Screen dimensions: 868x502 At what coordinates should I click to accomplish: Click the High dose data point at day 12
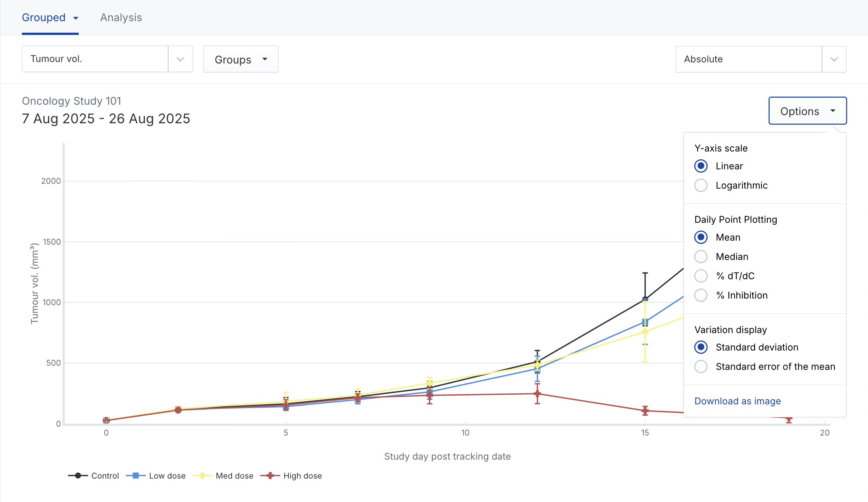pyautogui.click(x=537, y=394)
